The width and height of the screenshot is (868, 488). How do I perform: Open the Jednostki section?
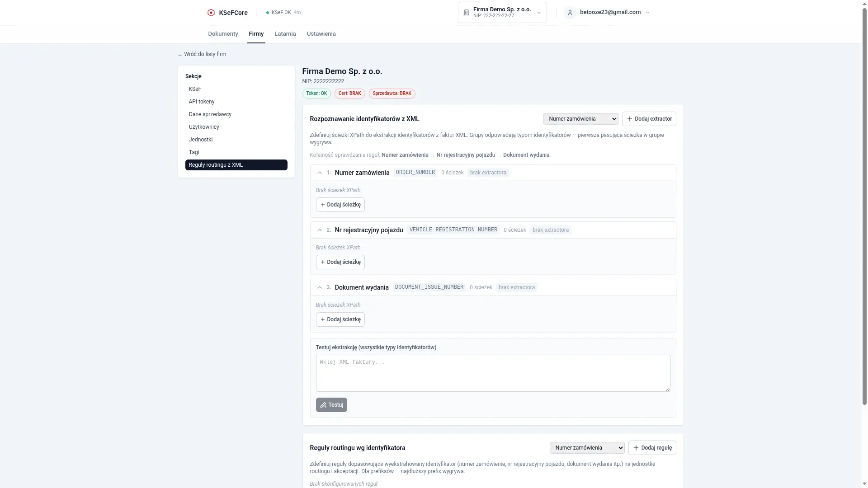(x=236, y=140)
